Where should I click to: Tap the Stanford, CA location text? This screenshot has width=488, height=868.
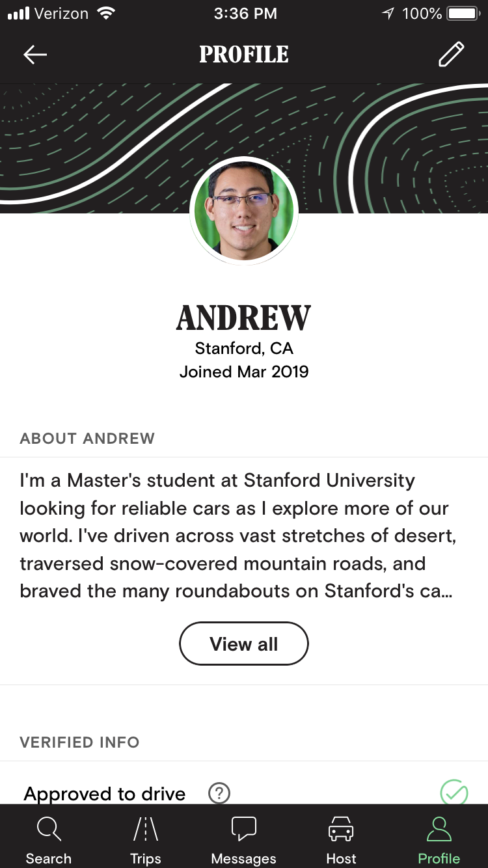pyautogui.click(x=244, y=349)
